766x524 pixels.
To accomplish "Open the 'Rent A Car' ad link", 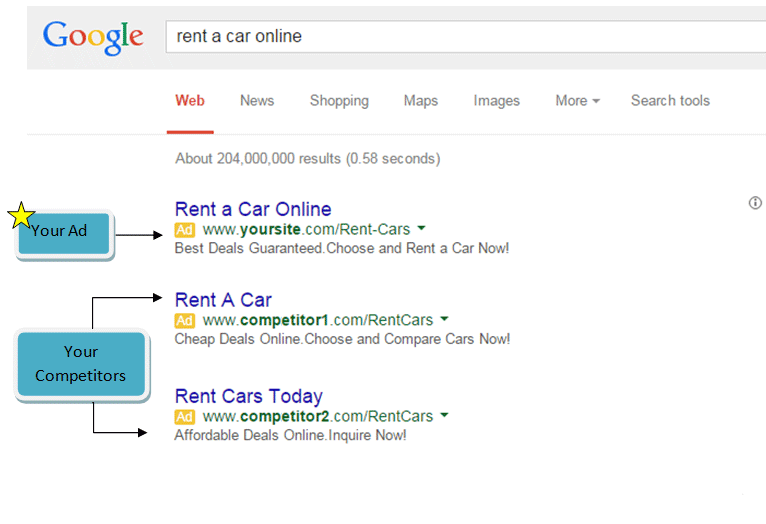I will [x=223, y=300].
